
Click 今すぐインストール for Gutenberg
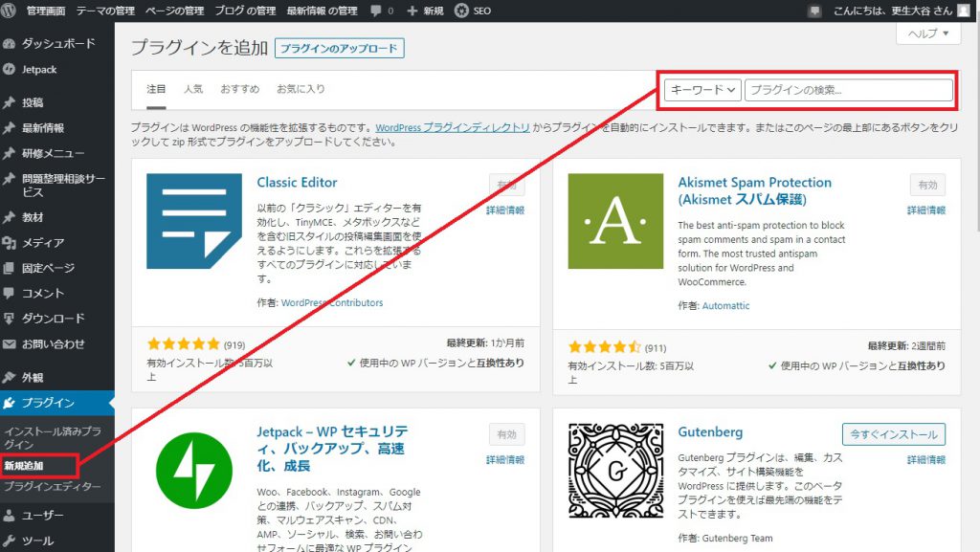pyautogui.click(x=894, y=434)
